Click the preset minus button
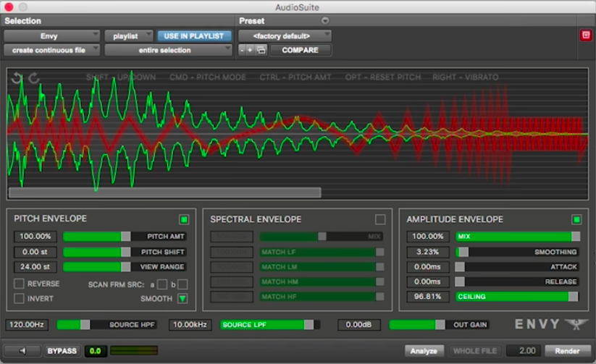The height and width of the screenshot is (364, 596). tap(242, 50)
